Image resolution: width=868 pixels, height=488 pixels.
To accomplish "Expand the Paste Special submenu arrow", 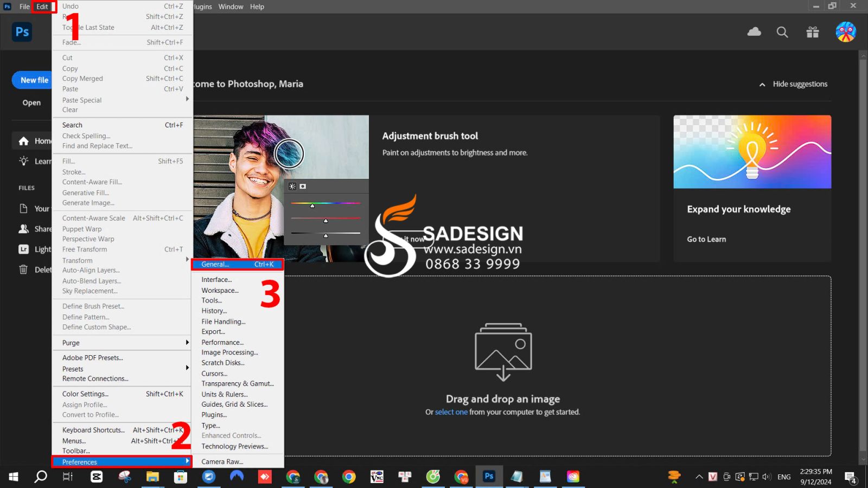I will click(187, 99).
